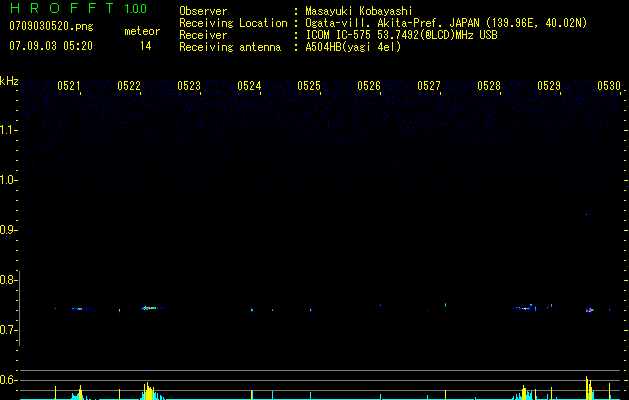
Task: Click the kHz axis unit label
Action: (x=9, y=81)
